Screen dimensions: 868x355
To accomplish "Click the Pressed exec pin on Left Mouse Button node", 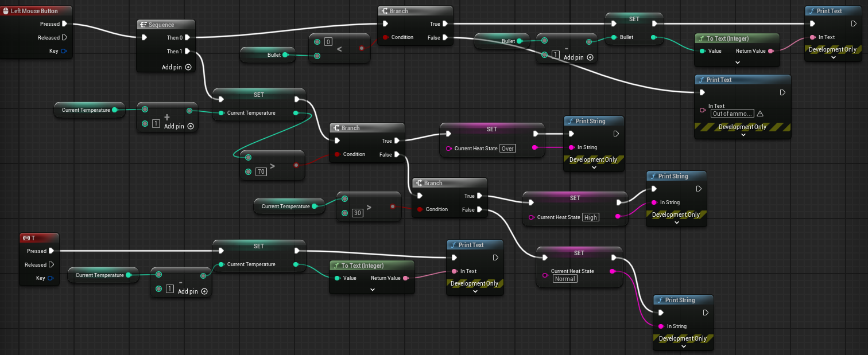I will (x=64, y=24).
